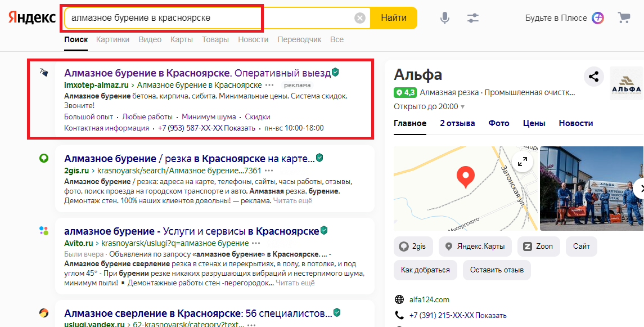This screenshot has height=327, width=644.
Task: Click the 'Как добраться' button
Action: click(425, 270)
